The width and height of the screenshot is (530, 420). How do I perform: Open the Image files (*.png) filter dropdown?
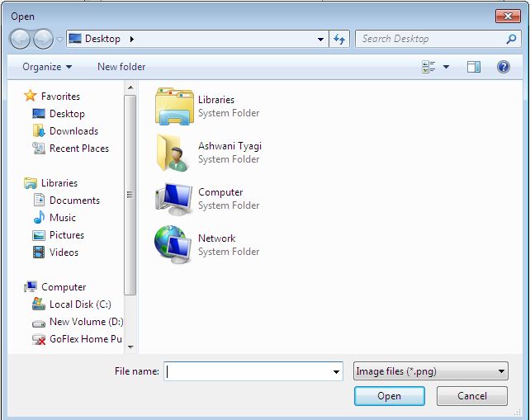tap(431, 371)
